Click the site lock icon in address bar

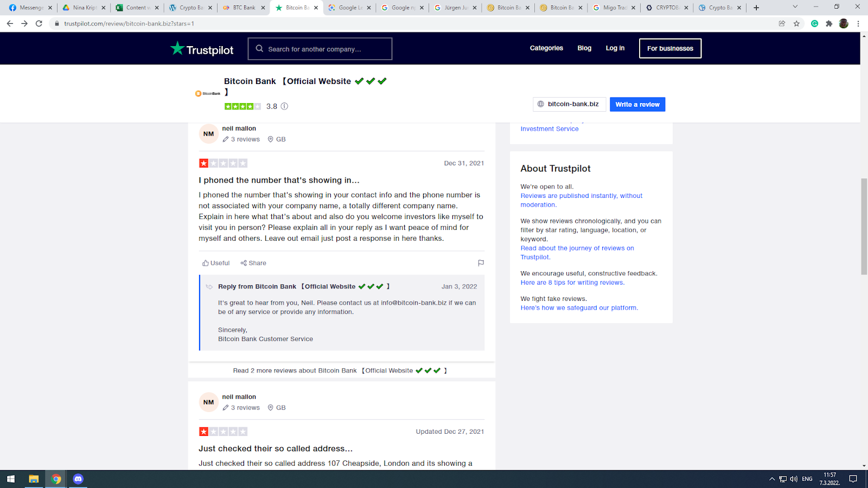point(56,23)
